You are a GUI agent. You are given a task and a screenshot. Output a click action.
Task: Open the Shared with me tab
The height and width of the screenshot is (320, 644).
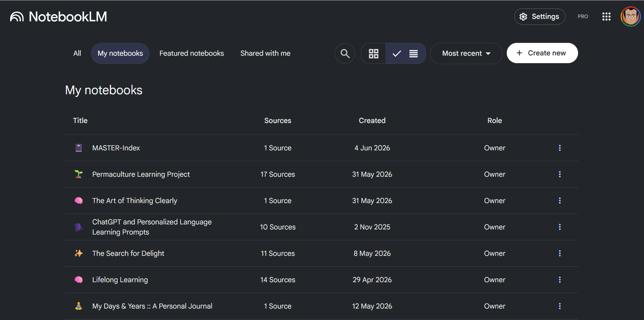click(265, 53)
